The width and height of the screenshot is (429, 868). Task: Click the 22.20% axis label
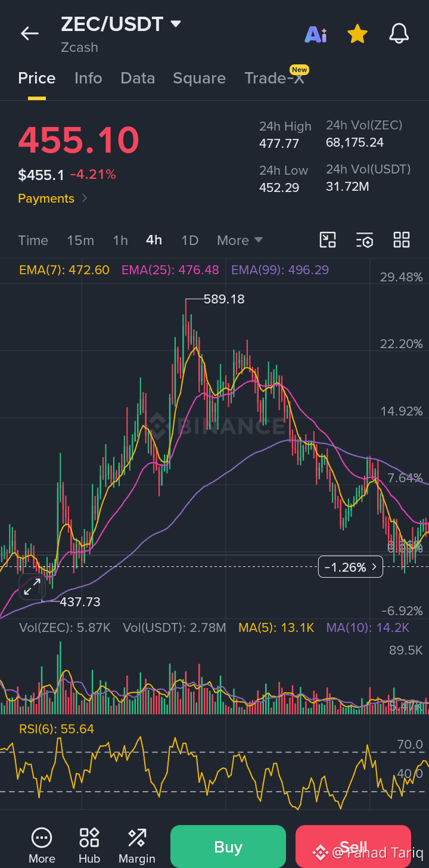click(x=402, y=344)
